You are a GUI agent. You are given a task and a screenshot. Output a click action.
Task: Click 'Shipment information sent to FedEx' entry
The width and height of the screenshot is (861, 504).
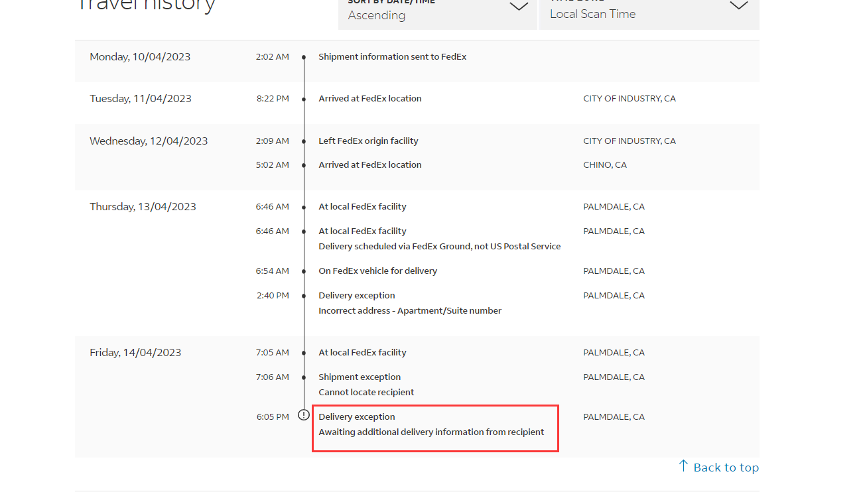tap(392, 57)
